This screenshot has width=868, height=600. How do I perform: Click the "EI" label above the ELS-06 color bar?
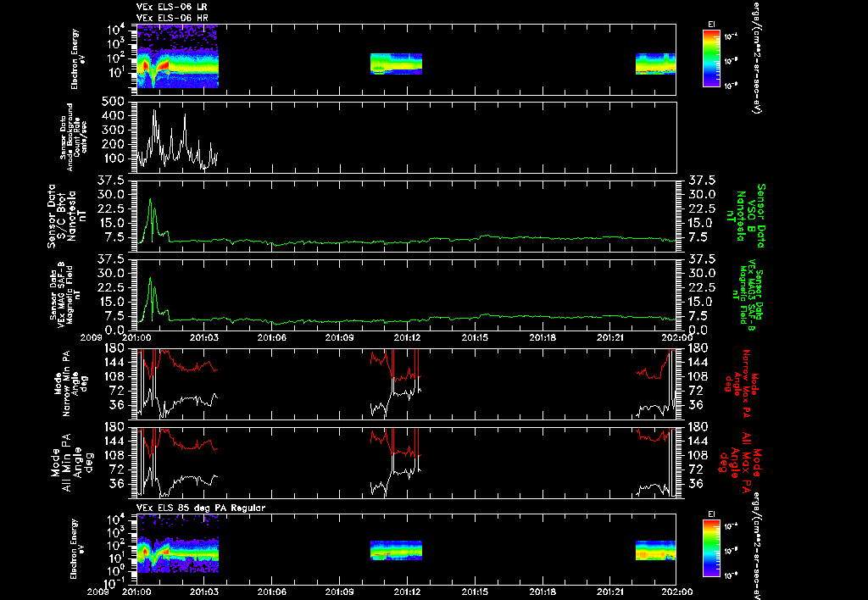[711, 25]
